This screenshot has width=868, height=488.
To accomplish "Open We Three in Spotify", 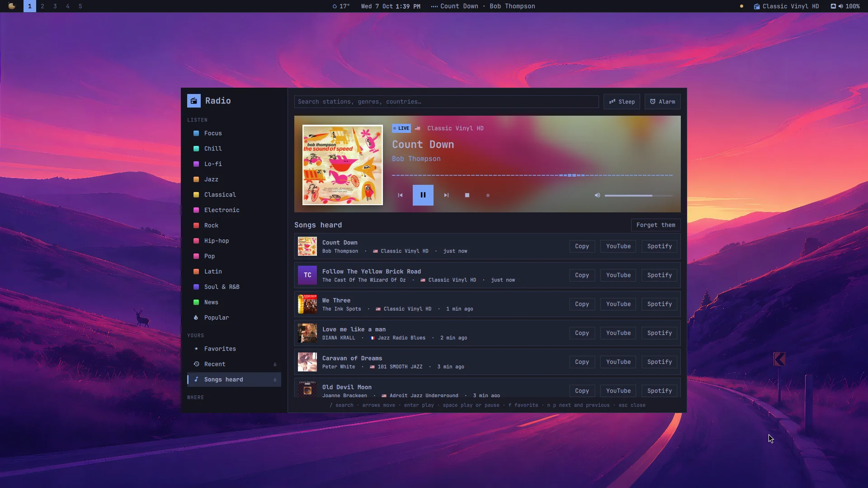I will tap(659, 304).
